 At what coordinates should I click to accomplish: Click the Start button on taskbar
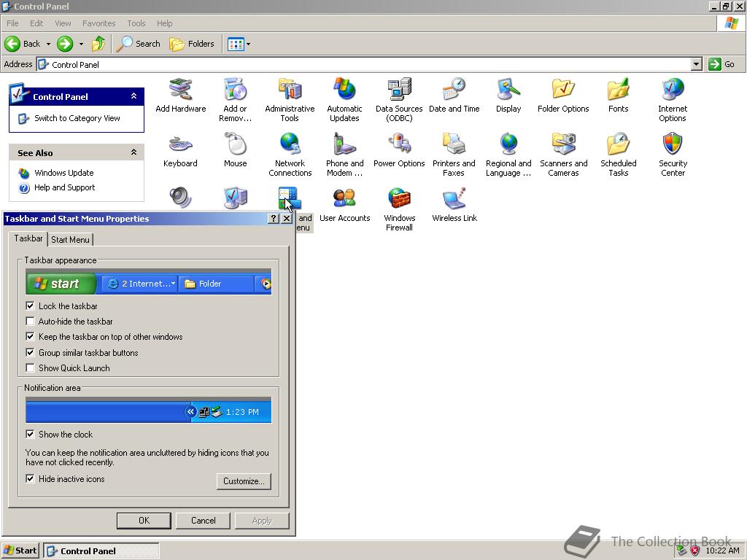click(x=20, y=551)
